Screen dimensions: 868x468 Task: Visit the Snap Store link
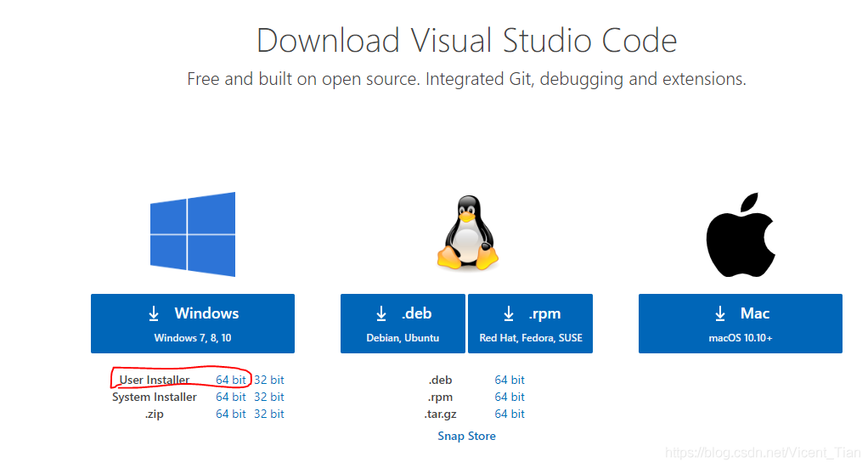[466, 437]
